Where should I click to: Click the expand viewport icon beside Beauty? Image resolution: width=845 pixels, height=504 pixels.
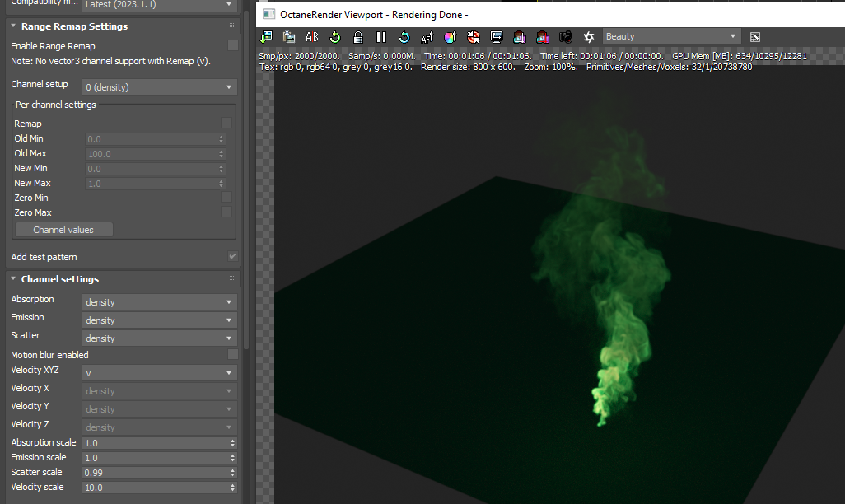(x=755, y=37)
